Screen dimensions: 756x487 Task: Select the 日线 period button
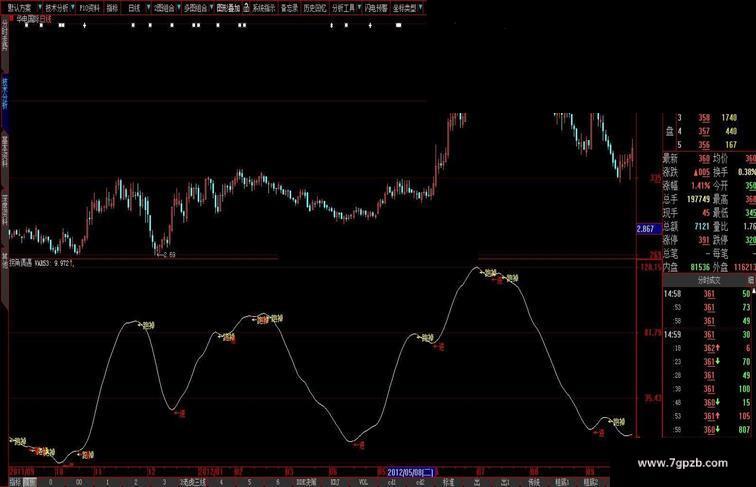(x=135, y=8)
